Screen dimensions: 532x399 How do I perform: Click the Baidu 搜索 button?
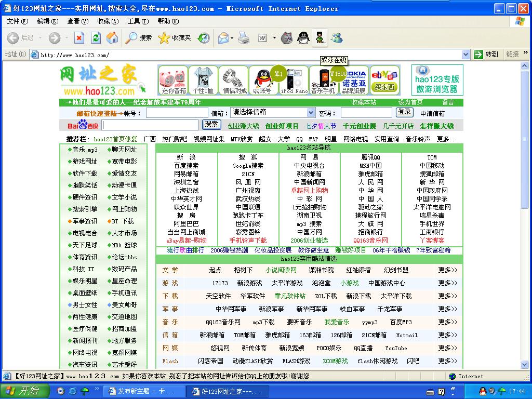211,124
